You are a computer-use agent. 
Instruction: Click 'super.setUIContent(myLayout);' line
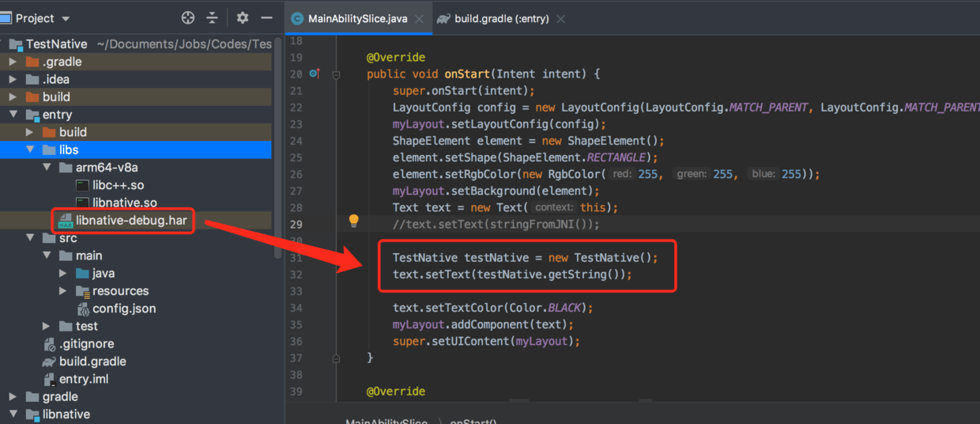click(487, 341)
